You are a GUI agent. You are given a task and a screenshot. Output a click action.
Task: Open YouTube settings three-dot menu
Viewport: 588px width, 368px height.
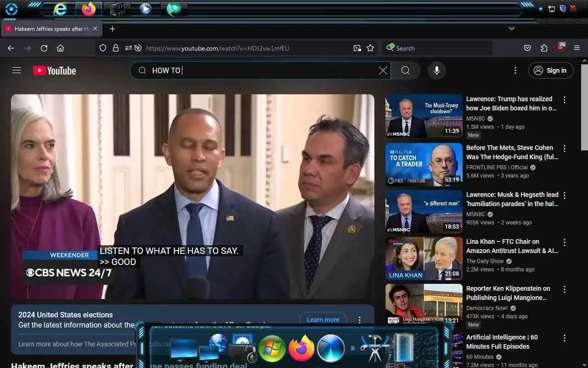[515, 70]
